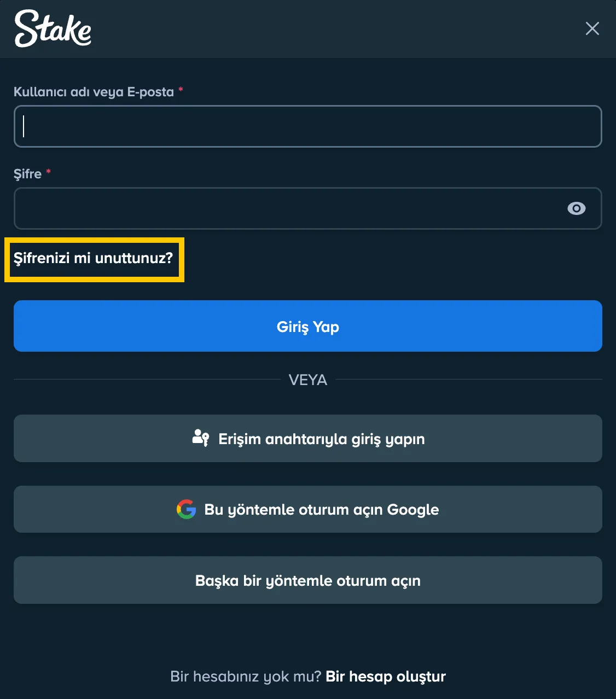Toggle password visibility with the eye icon

tap(576, 208)
